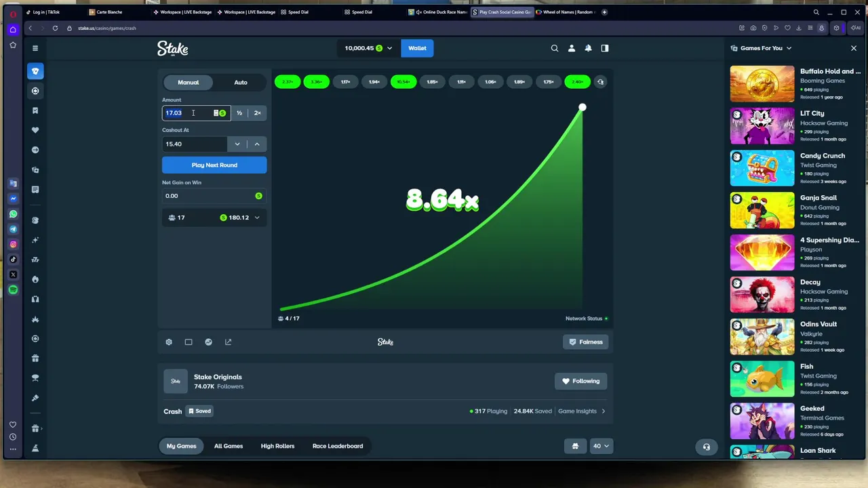Go back in browser history
The height and width of the screenshot is (488, 868).
(x=30, y=28)
